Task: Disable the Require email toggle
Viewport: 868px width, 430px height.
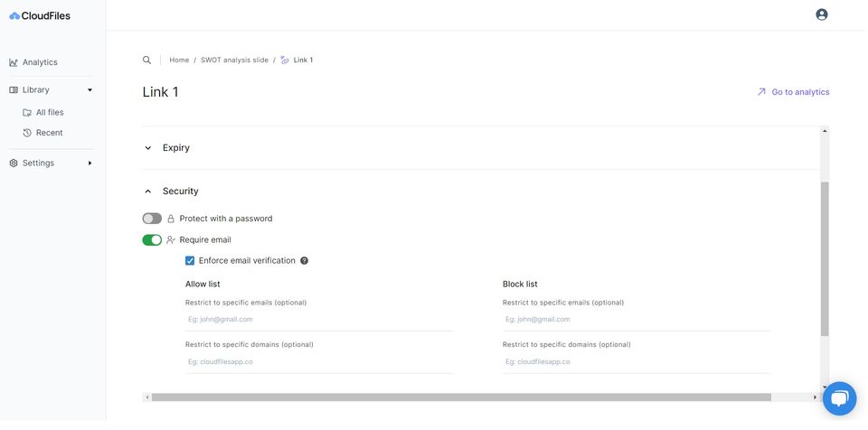Action: 152,240
